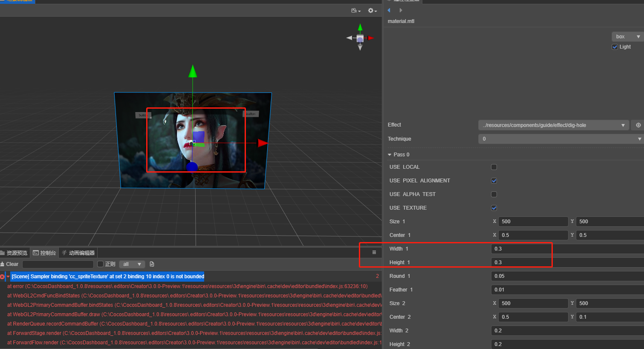Click the scene view orientation gizmo
This screenshot has height=349, width=644.
(360, 38)
